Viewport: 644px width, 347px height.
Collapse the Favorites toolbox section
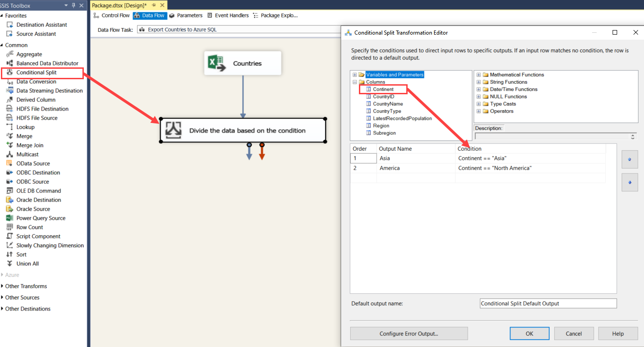[x=2, y=15]
